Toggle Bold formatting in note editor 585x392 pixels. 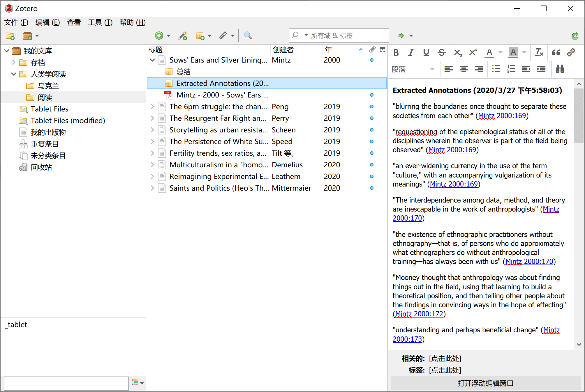[396, 52]
